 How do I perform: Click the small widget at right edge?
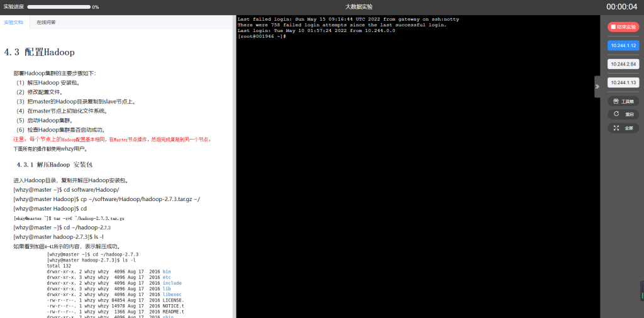(x=641, y=290)
